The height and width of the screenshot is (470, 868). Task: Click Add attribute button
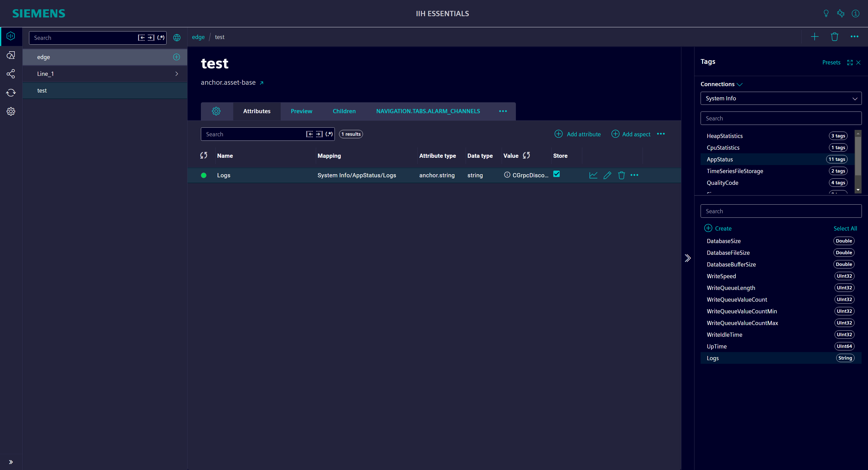(578, 134)
